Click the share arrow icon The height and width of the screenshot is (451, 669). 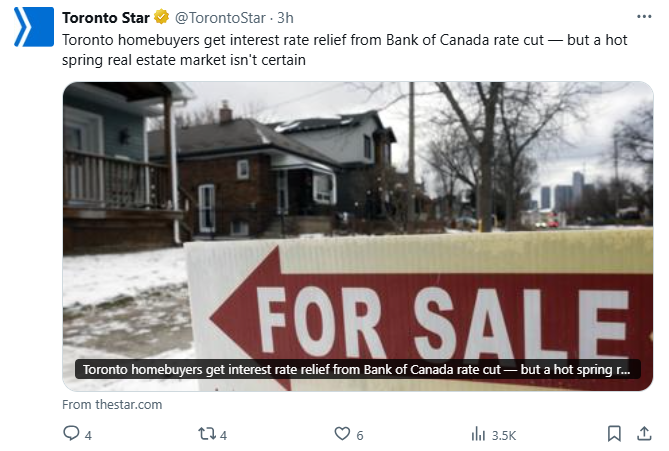pyautogui.click(x=643, y=434)
